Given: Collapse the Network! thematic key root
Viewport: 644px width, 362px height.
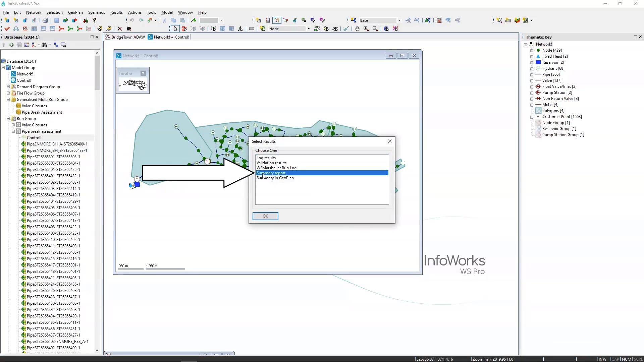Looking at the screenshot, I should click(526, 45).
